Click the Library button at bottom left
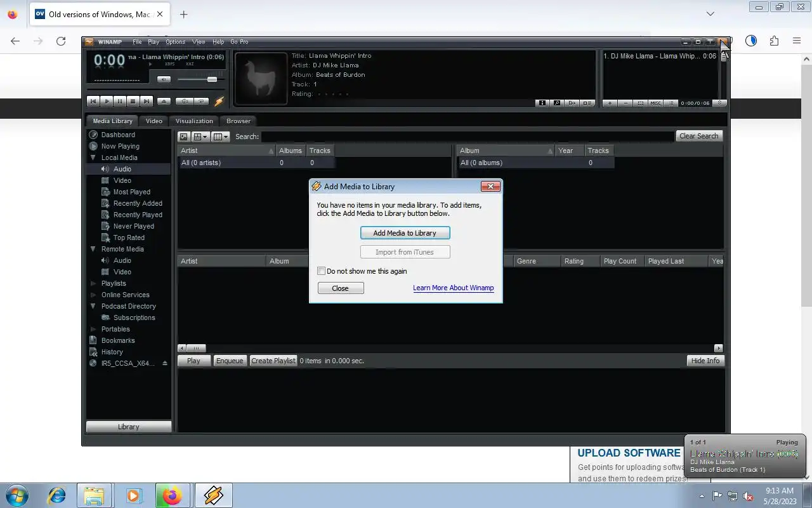This screenshot has height=508, width=812. pos(128,427)
